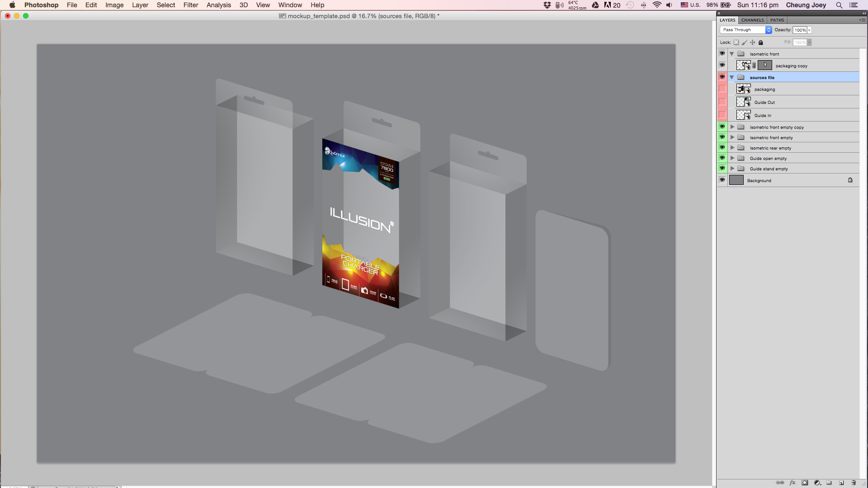Lock layer position
The height and width of the screenshot is (488, 868).
pyautogui.click(x=752, y=42)
